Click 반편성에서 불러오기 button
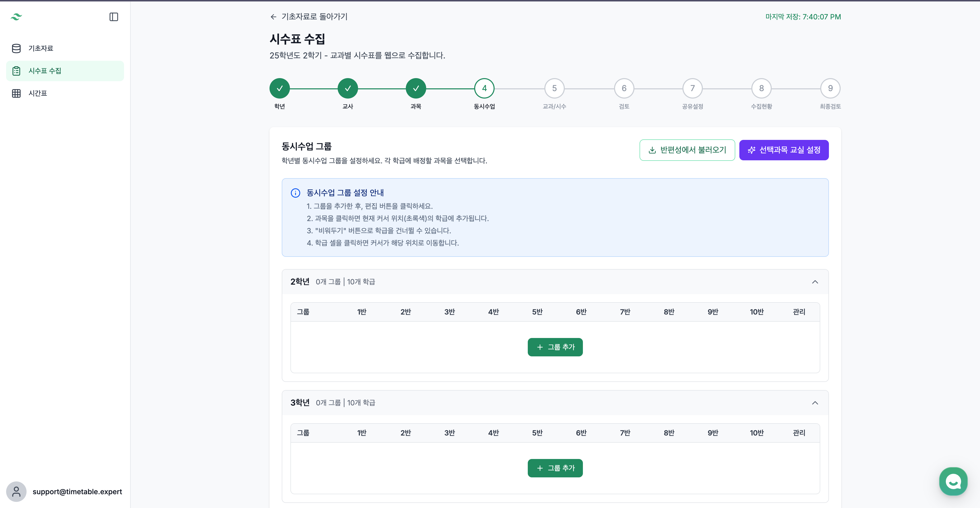This screenshot has height=508, width=980. tap(687, 150)
